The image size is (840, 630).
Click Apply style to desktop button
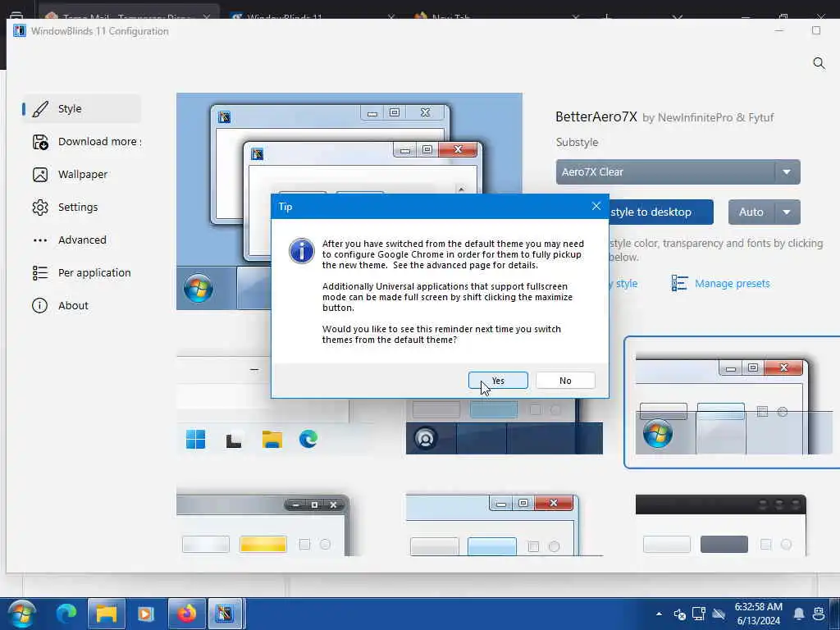661,212
